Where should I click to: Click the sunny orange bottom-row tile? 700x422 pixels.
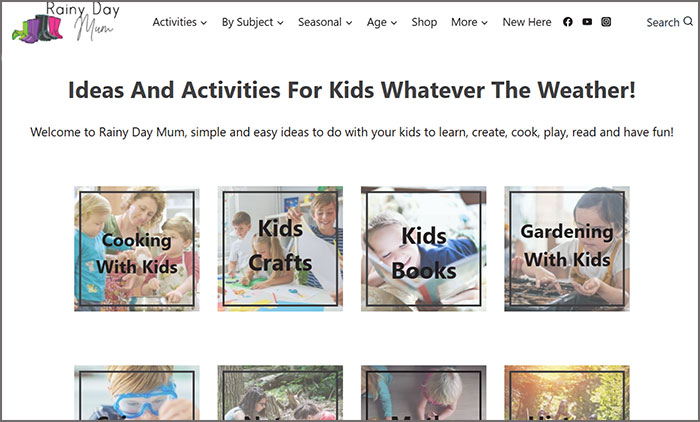point(566,393)
